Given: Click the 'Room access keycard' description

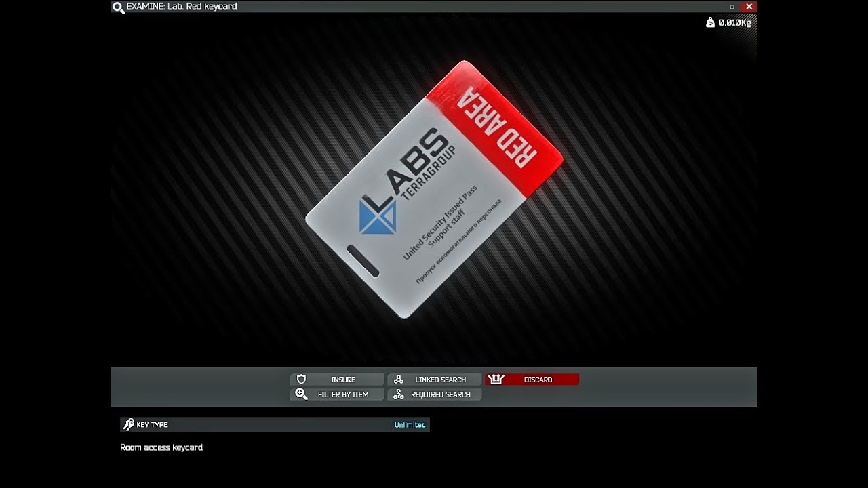Looking at the screenshot, I should (161, 447).
